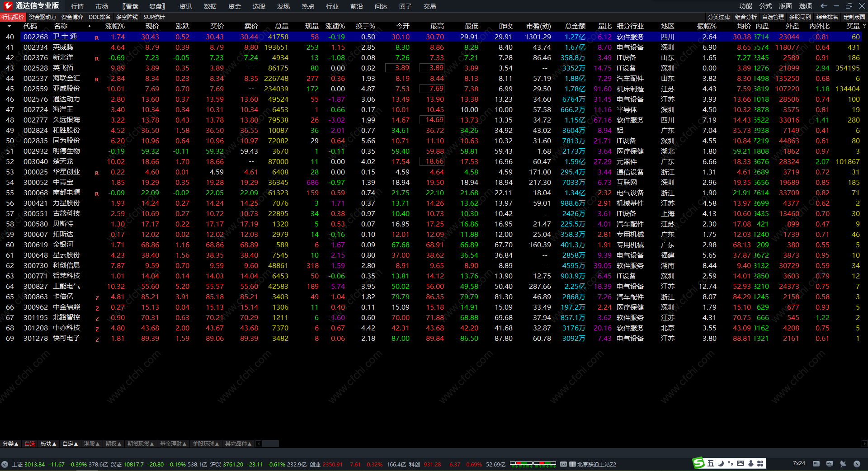Toggle the Sogou 五 Wubi mode indicator
The height and width of the screenshot is (471, 868).
tap(711, 463)
